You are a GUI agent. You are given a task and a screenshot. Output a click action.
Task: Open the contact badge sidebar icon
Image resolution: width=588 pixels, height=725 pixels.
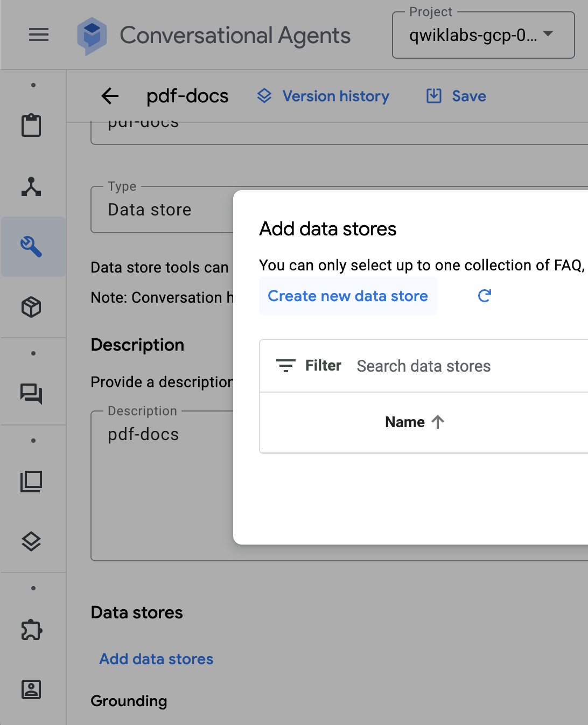click(x=31, y=689)
